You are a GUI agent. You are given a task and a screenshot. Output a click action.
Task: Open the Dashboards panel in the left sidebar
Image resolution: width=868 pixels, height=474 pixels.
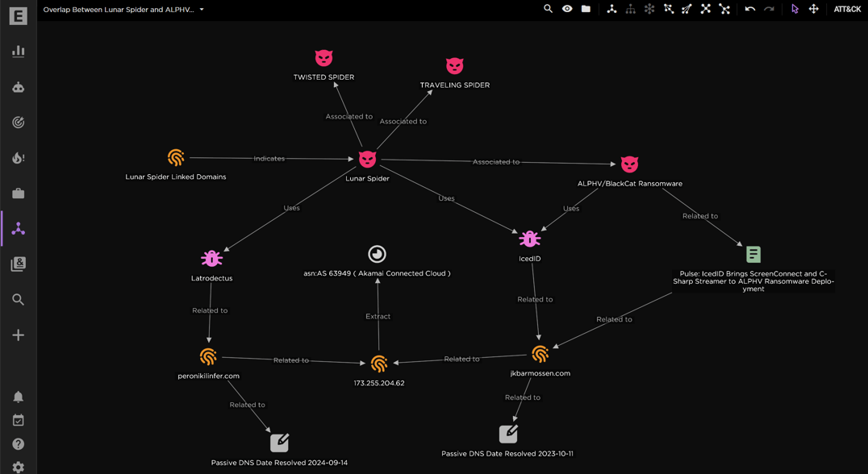pos(18,51)
